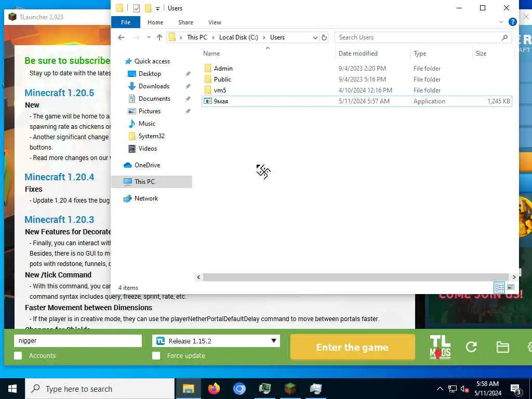Open OneDrive in navigation pane
The image size is (532, 399).
pyautogui.click(x=147, y=165)
